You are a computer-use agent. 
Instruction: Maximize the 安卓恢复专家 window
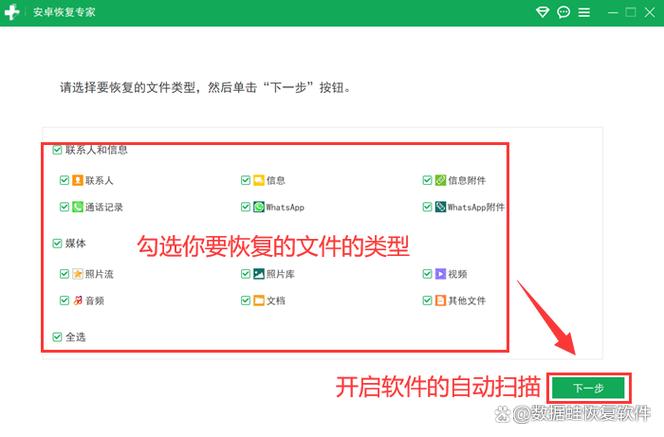[x=631, y=12]
